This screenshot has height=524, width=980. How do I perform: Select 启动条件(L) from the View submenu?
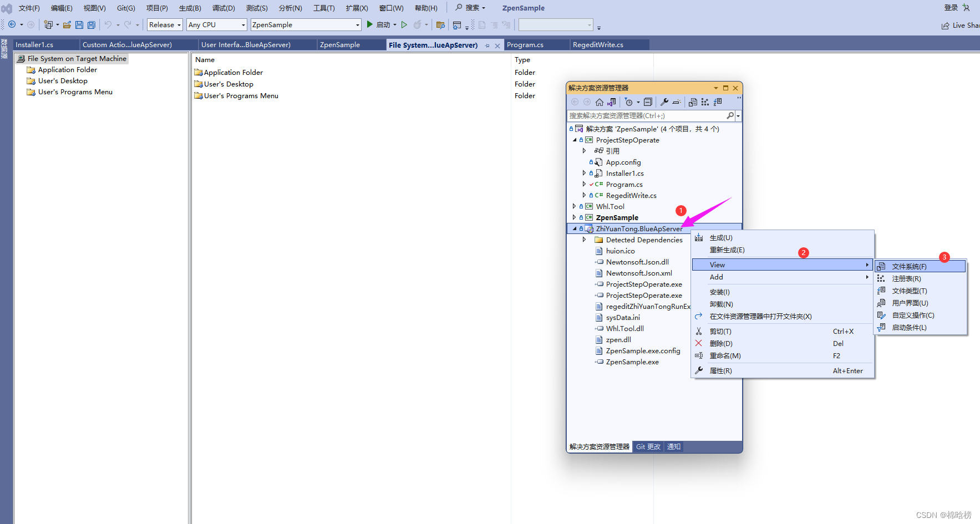point(920,327)
